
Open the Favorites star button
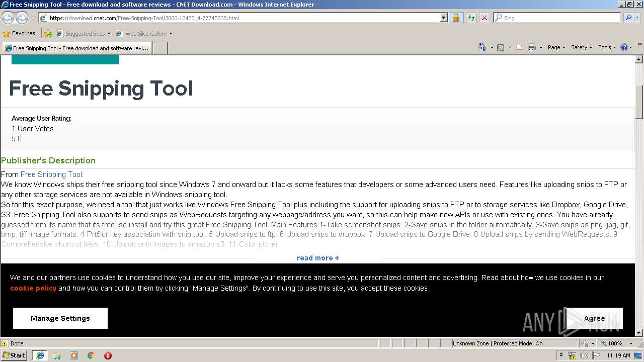coord(19,33)
